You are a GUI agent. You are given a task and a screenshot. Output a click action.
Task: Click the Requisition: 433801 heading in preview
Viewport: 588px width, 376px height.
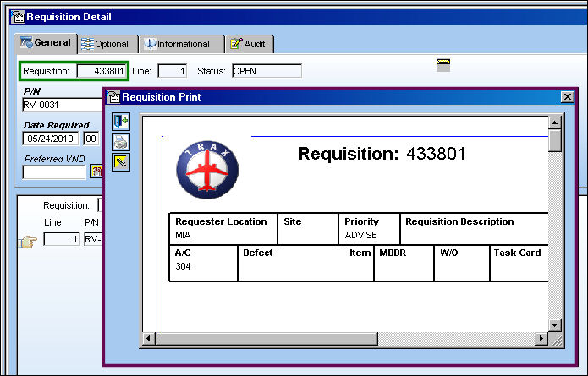pyautogui.click(x=382, y=154)
